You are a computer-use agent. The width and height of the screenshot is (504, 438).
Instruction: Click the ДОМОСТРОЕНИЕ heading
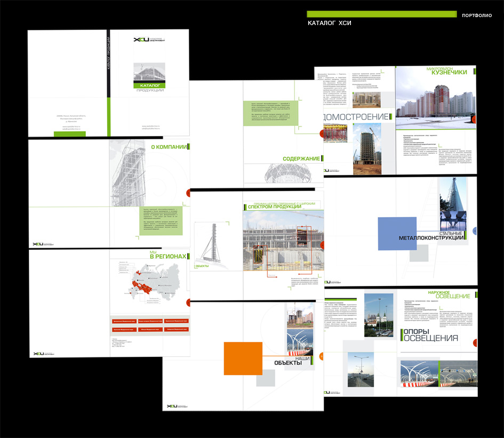[x=356, y=117]
